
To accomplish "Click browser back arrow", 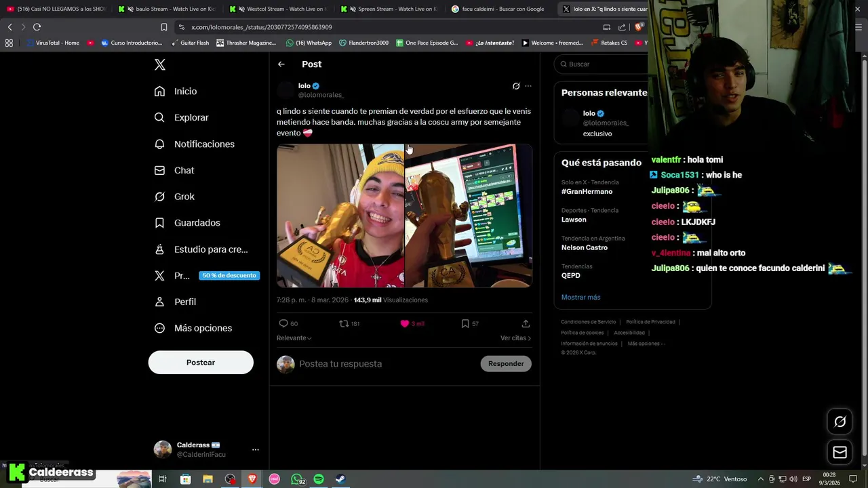I will coord(9,27).
